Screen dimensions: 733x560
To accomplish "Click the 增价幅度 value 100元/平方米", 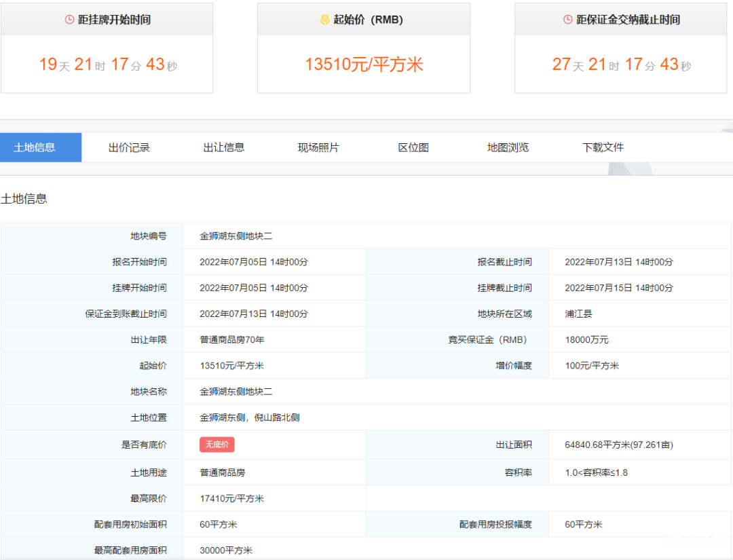I will click(x=592, y=366).
